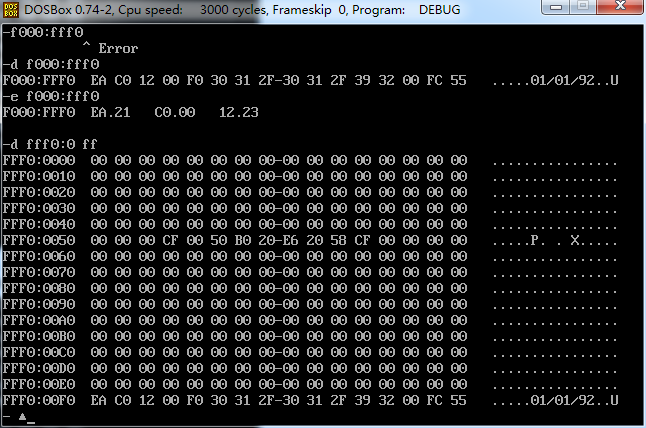The image size is (646, 428).
Task: Click address FFF0:0070
Action: pyautogui.click(x=39, y=272)
